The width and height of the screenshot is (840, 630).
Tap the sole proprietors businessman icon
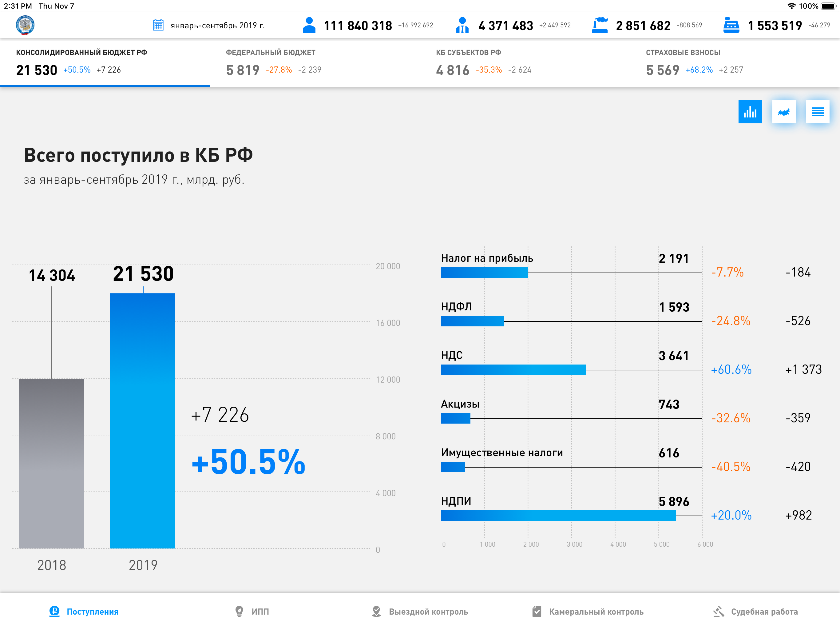point(462,25)
